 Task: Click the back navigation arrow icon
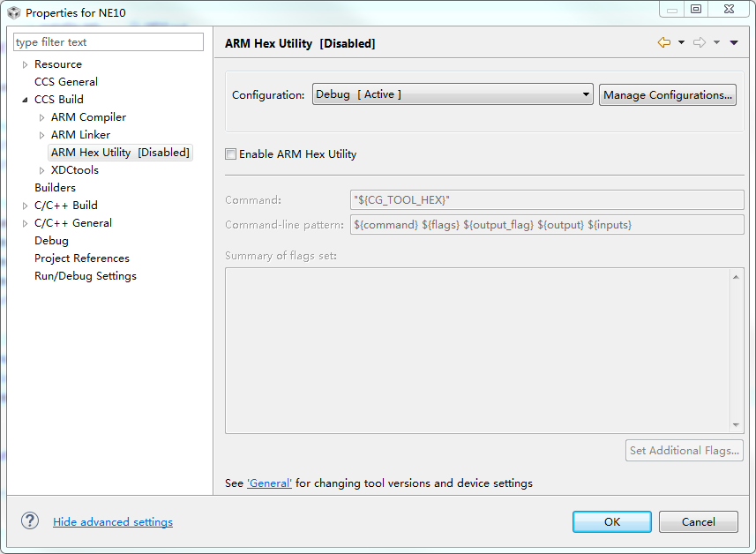coord(663,42)
